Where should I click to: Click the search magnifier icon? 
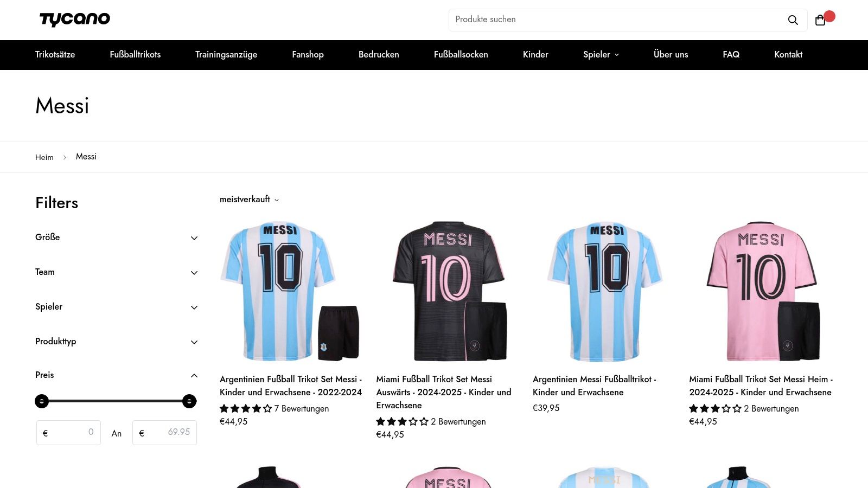click(x=793, y=20)
